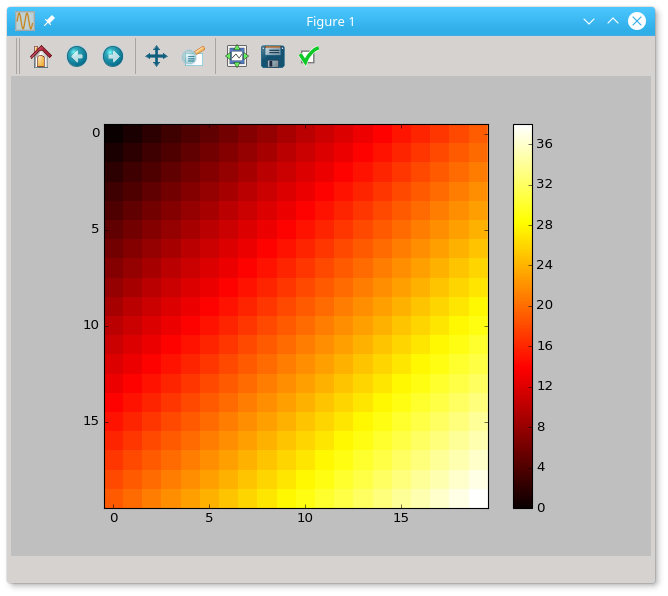Click the "Figure 1" title text
The height and width of the screenshot is (596, 668).
(330, 21)
